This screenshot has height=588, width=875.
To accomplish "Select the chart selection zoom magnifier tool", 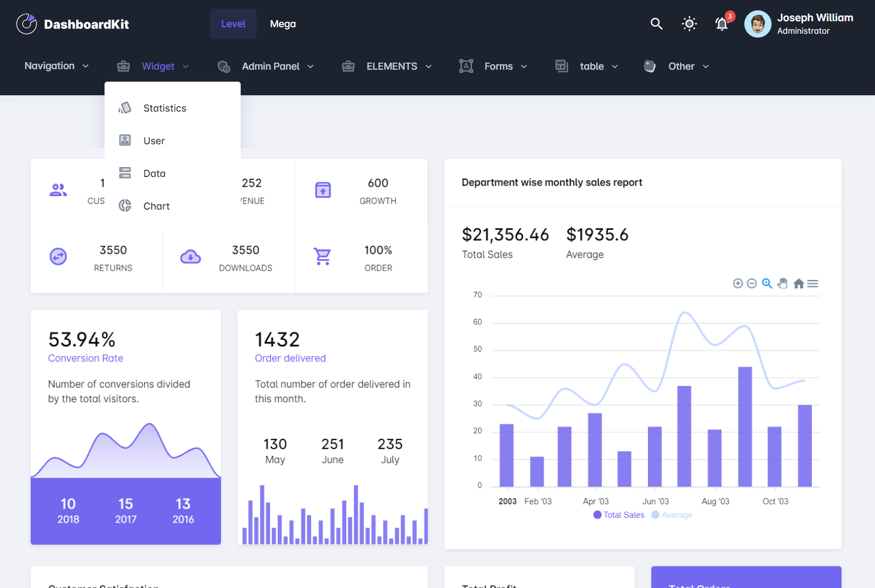I will point(767,284).
